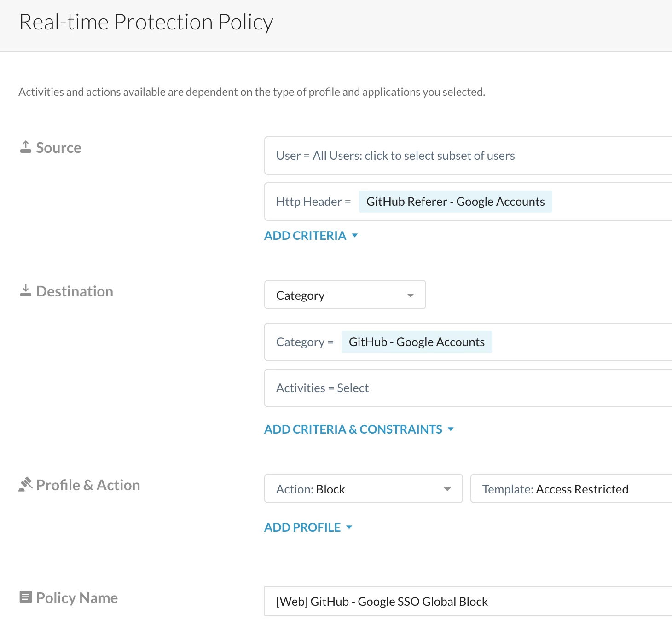Click the Category = criteria field
Screen dimensions: 672x626
pyautogui.click(x=468, y=342)
